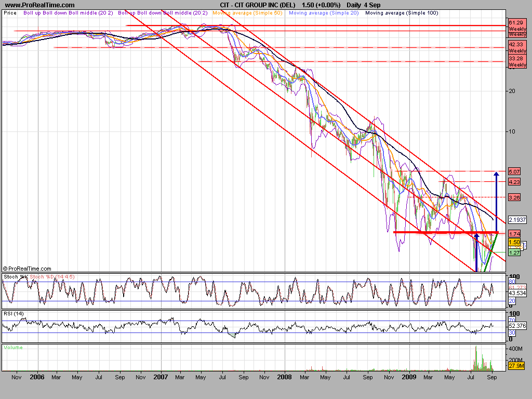
Task: Select the 5.07 target price label
Action: [x=514, y=171]
